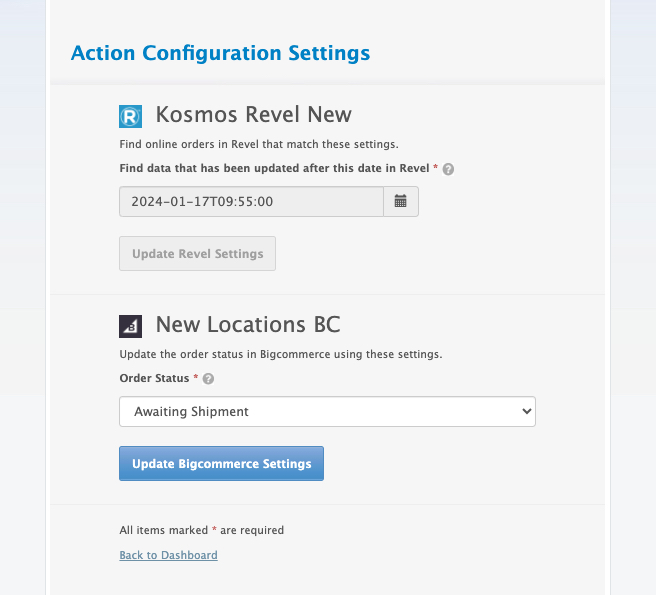656x595 pixels.
Task: Click the Revel logo icon
Action: (x=130, y=116)
